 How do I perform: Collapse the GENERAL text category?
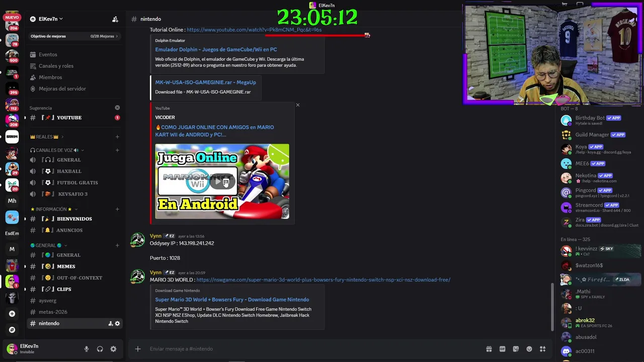[48, 245]
